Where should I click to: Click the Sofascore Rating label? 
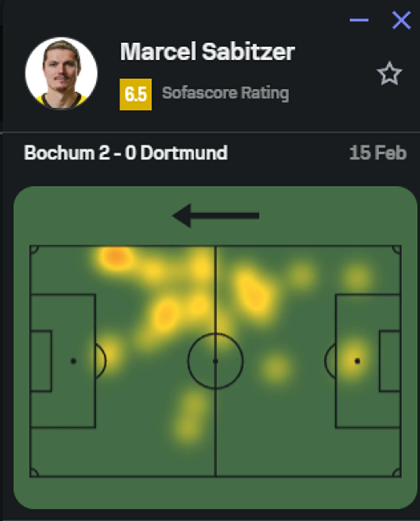click(225, 93)
